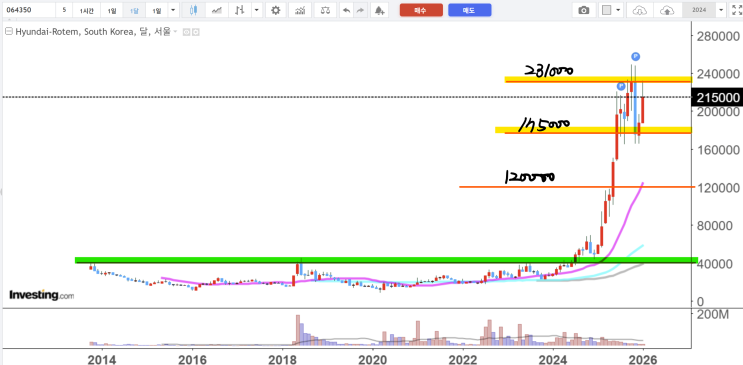Click 1일 beside the interval dropdown arrow

pyautogui.click(x=157, y=10)
